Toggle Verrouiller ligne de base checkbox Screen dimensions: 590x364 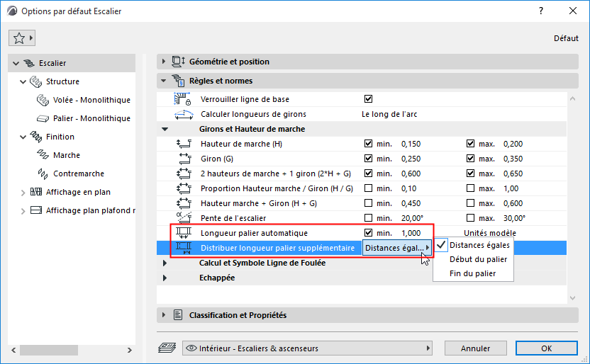368,99
